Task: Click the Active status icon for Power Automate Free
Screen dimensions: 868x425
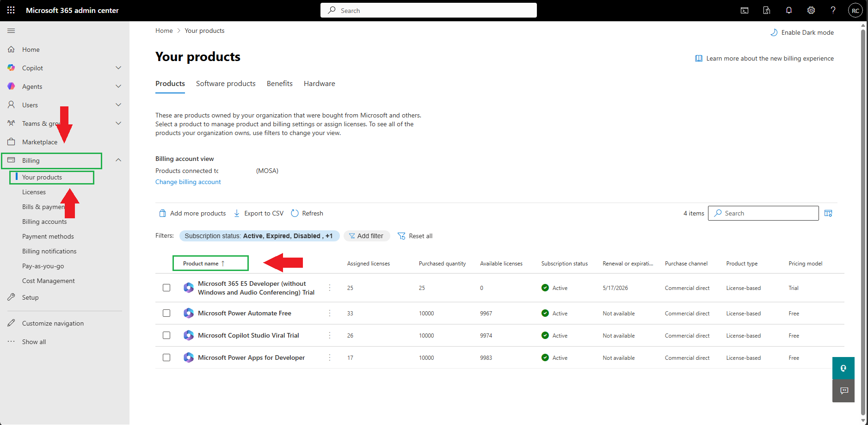Action: pos(545,313)
